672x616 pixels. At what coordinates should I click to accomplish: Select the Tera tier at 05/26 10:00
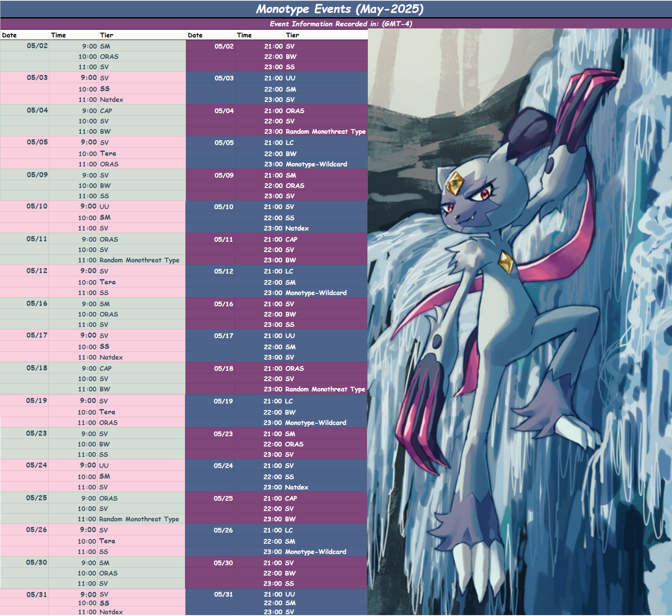click(107, 541)
